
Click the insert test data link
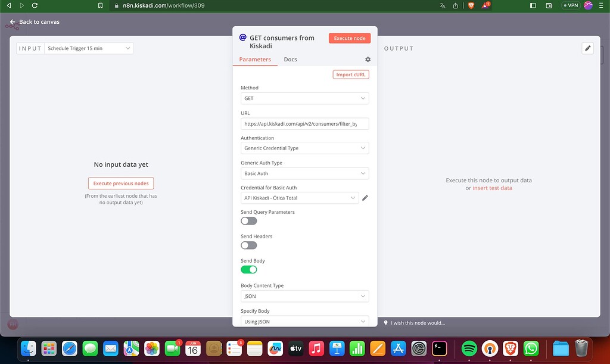coord(492,188)
